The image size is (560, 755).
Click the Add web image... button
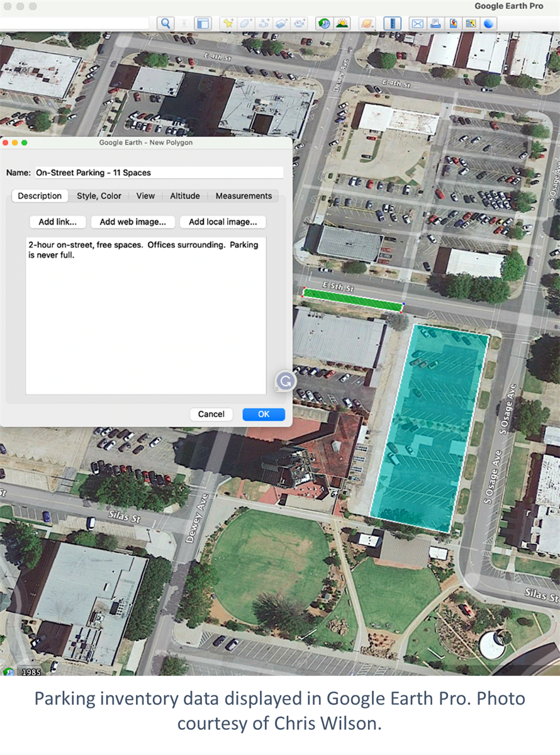[x=133, y=222]
